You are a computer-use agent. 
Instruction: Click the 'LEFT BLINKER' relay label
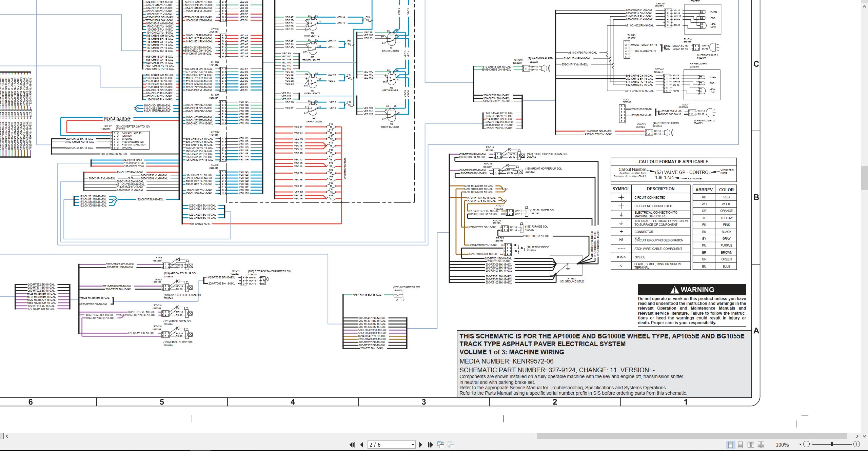click(390, 90)
